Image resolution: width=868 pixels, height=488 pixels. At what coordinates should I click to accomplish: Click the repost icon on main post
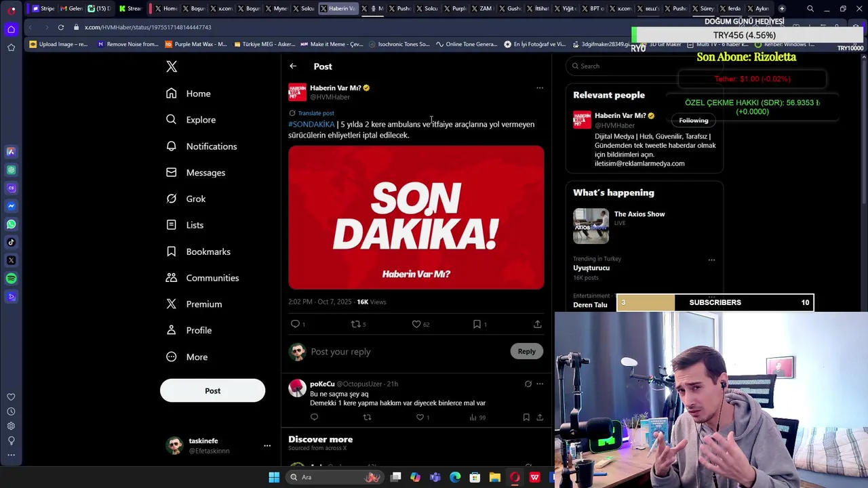355,324
